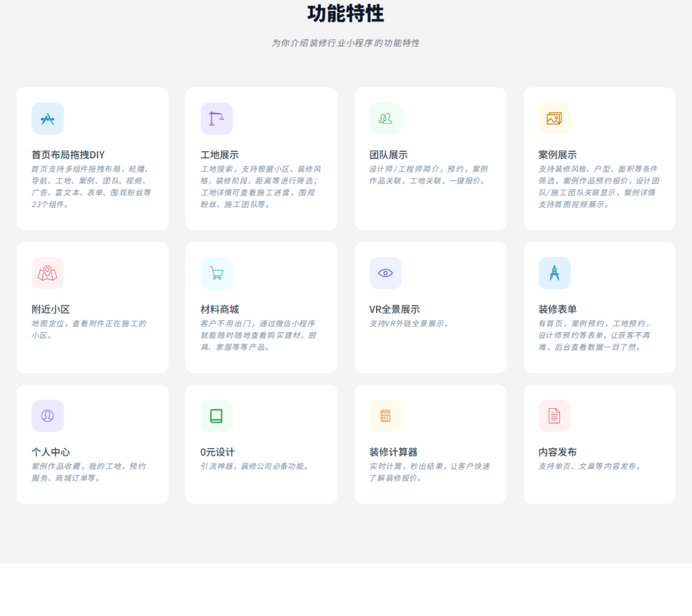
Task: Click the 功能特性 page title
Action: 345,13
